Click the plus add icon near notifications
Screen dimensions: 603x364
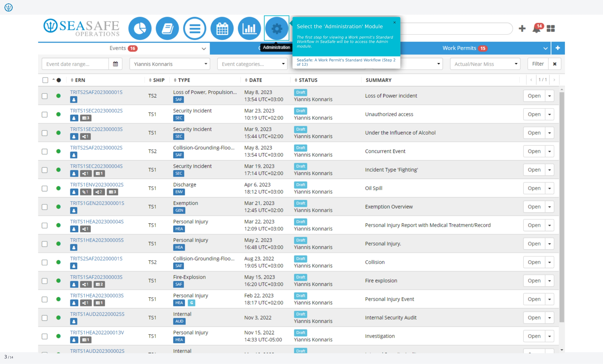coord(522,29)
